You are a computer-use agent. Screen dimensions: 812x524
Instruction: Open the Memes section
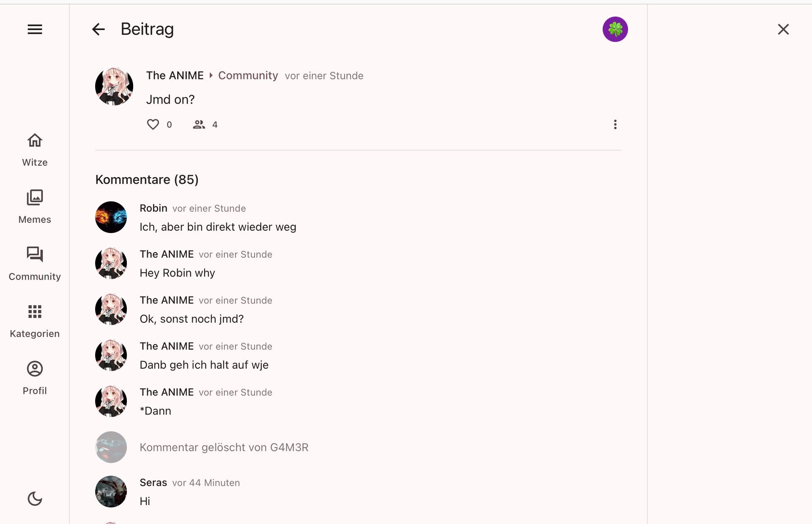[x=35, y=206]
